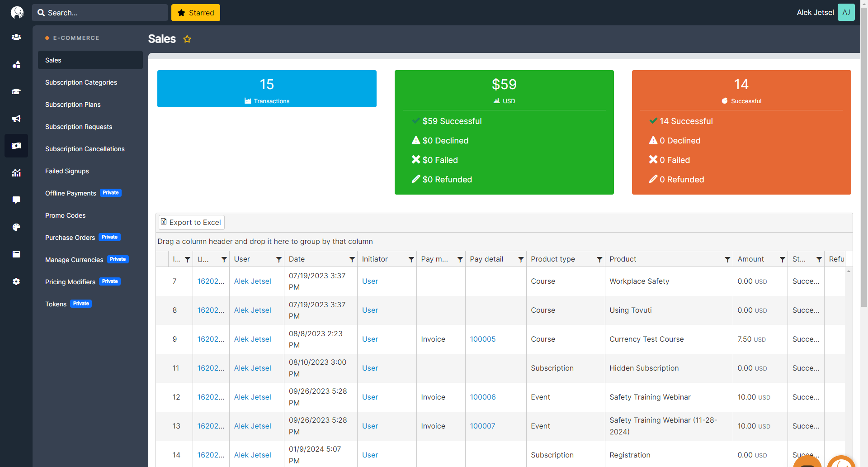Open invoice link 100007
This screenshot has height=467, width=868.
(482, 426)
